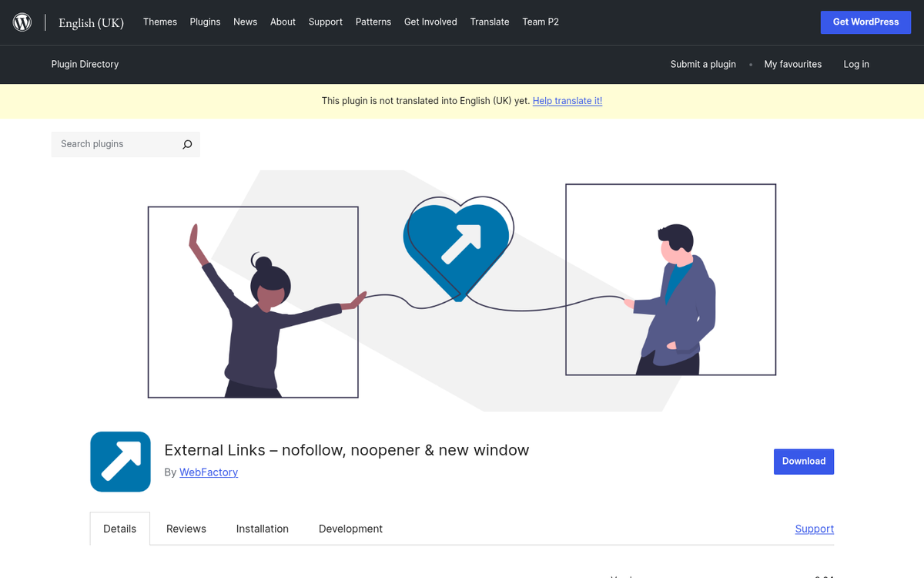Open the Plugins menu item
This screenshot has width=924, height=578.
(206, 22)
